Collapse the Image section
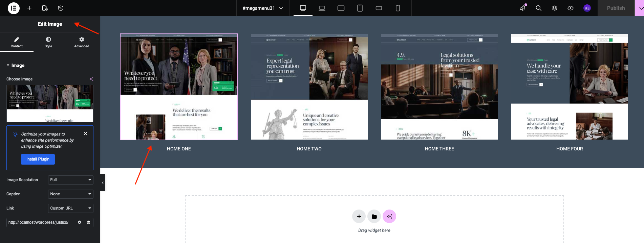The image size is (644, 243). pyautogui.click(x=16, y=66)
